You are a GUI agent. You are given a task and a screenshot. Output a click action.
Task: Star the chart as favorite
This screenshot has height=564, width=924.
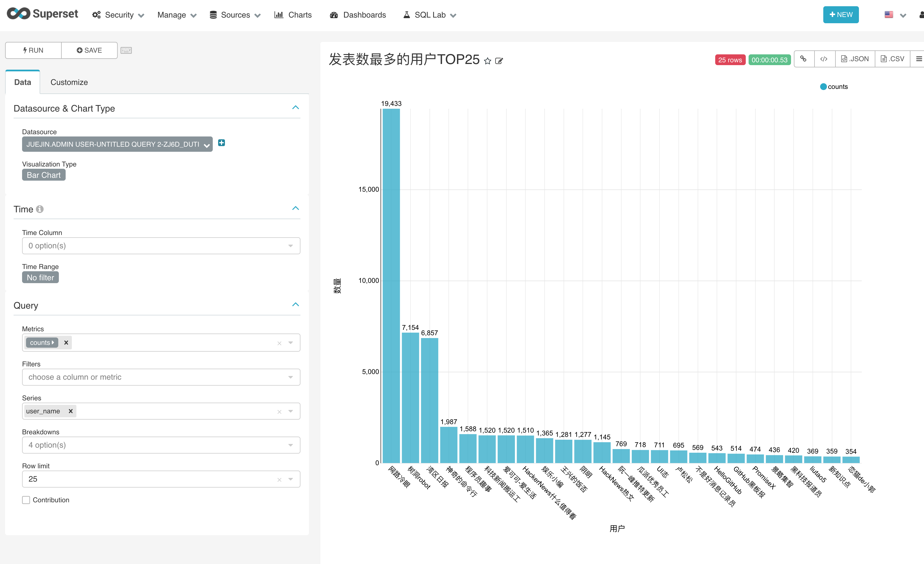tap(487, 61)
